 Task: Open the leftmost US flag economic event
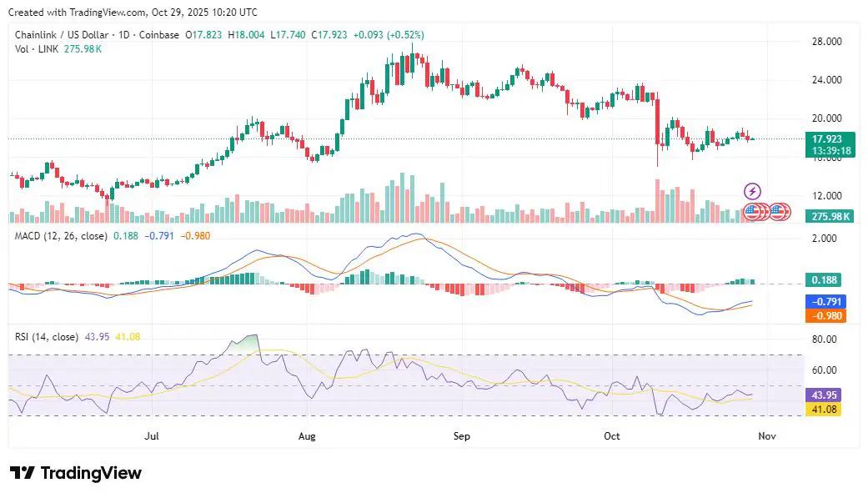coord(750,211)
